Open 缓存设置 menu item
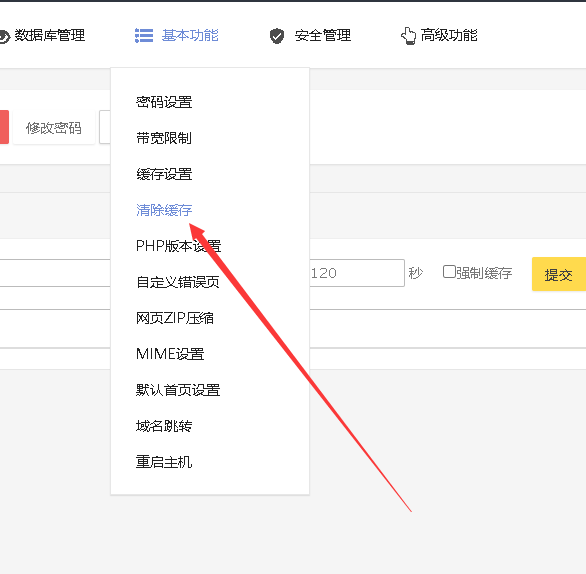 pos(164,174)
